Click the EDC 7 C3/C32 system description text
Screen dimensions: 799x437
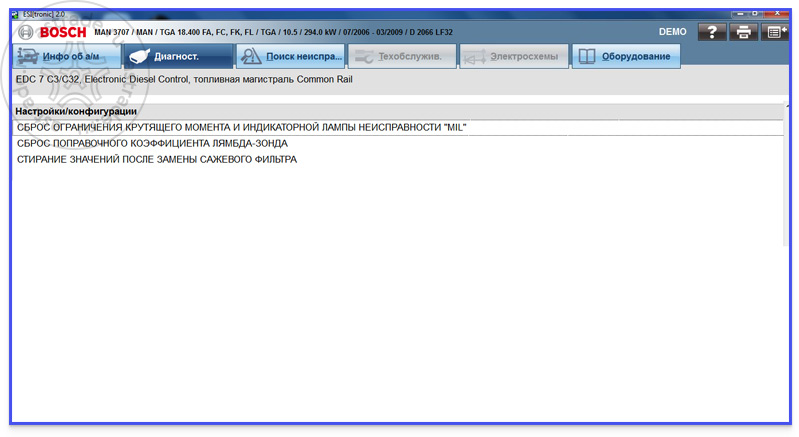tap(184, 79)
